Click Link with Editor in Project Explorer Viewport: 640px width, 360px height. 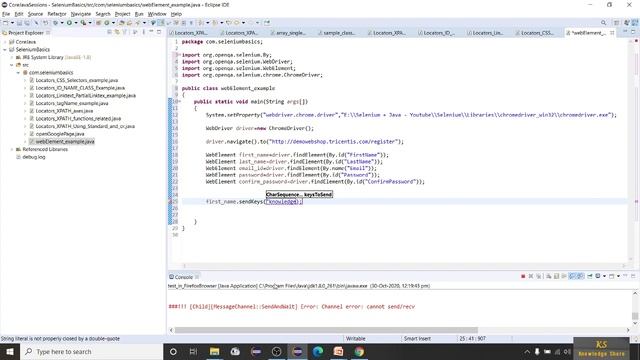117,32
